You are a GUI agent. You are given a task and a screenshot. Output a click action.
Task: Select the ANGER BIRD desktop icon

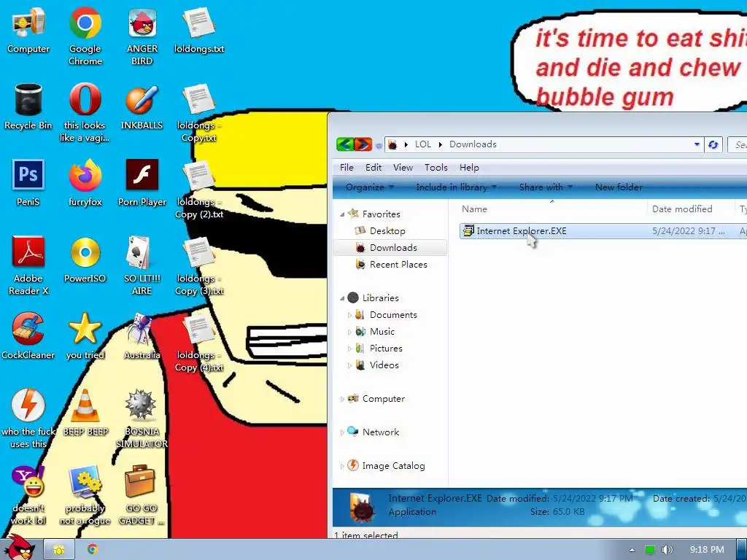pyautogui.click(x=142, y=36)
